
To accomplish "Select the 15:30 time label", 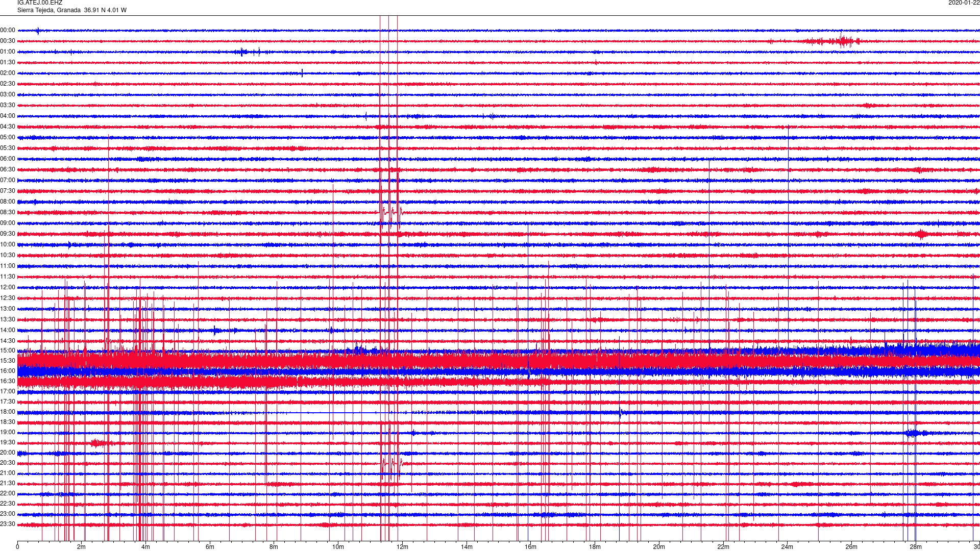I will [x=8, y=361].
